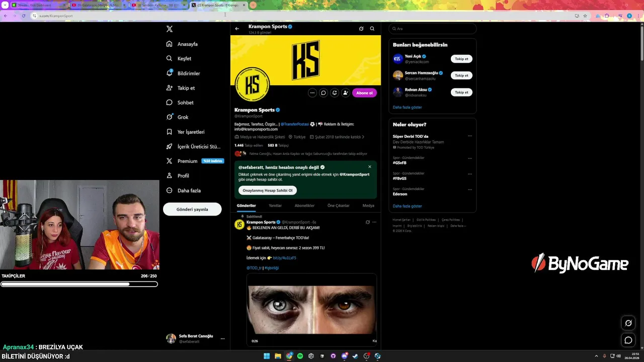This screenshot has height=362, width=644.
Task: Dismiss the verified account promo banner
Action: 370,167
